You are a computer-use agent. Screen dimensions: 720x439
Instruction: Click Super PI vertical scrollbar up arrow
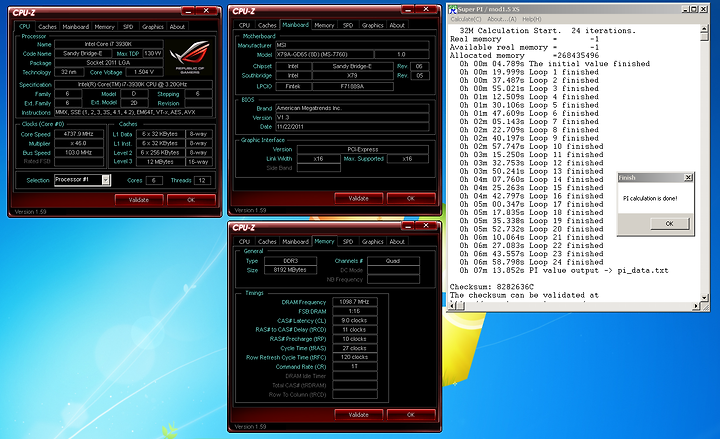point(704,29)
